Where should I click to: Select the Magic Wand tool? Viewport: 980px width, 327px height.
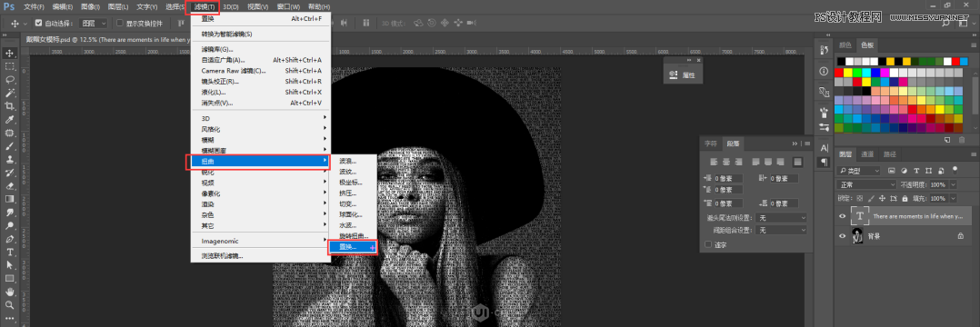(10, 93)
